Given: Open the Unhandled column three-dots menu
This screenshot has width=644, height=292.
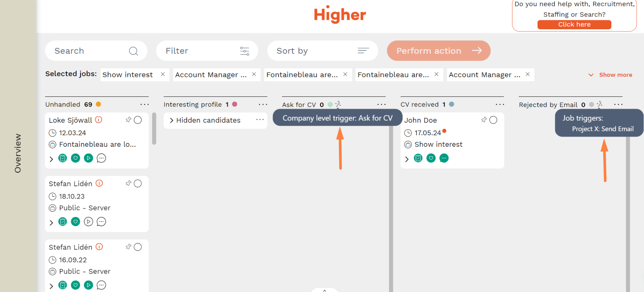Looking at the screenshot, I should [144, 105].
